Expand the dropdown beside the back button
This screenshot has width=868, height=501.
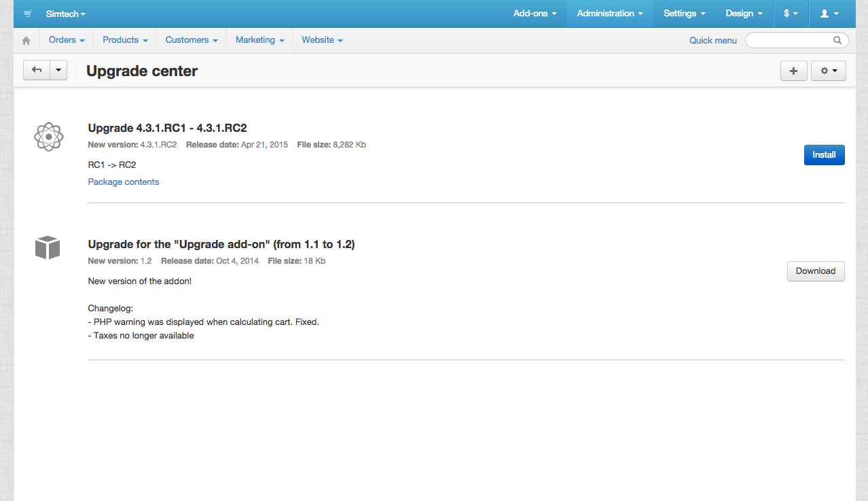(58, 70)
